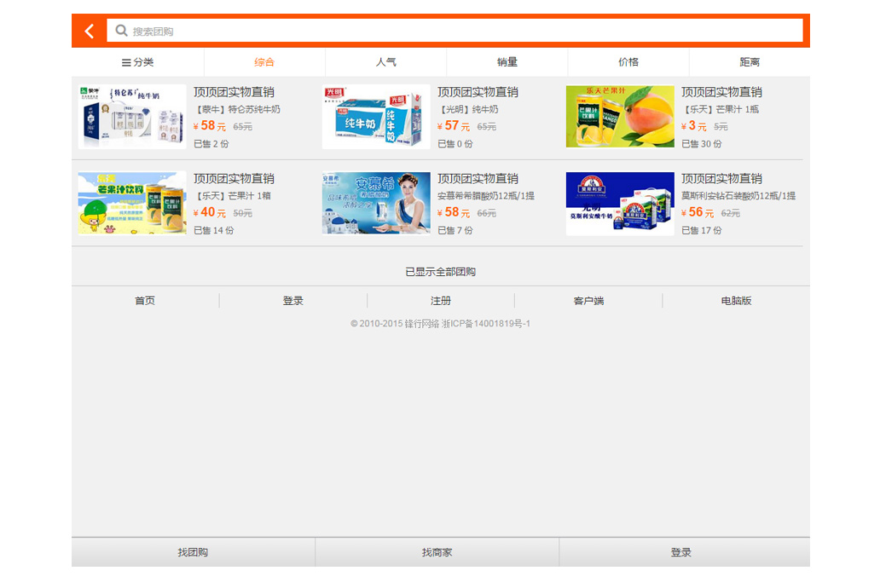The width and height of the screenshot is (886, 588).
Task: Click 安慕希希腊酸奶12瓶/1提 product name
Action: [486, 196]
